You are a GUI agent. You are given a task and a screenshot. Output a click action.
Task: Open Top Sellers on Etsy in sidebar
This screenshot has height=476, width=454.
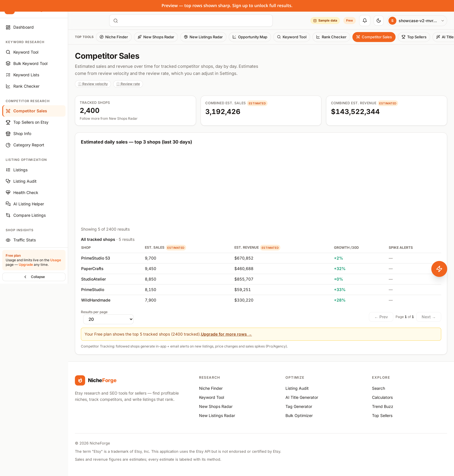coord(34,122)
